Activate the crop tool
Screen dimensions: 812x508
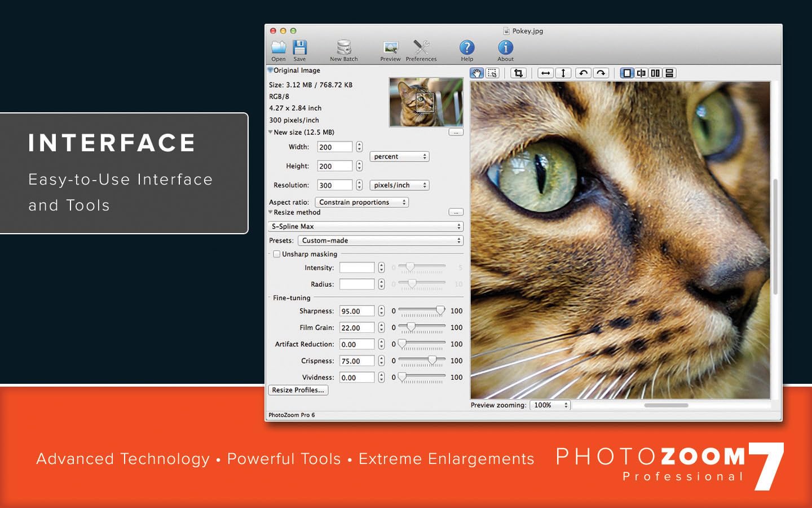click(518, 73)
